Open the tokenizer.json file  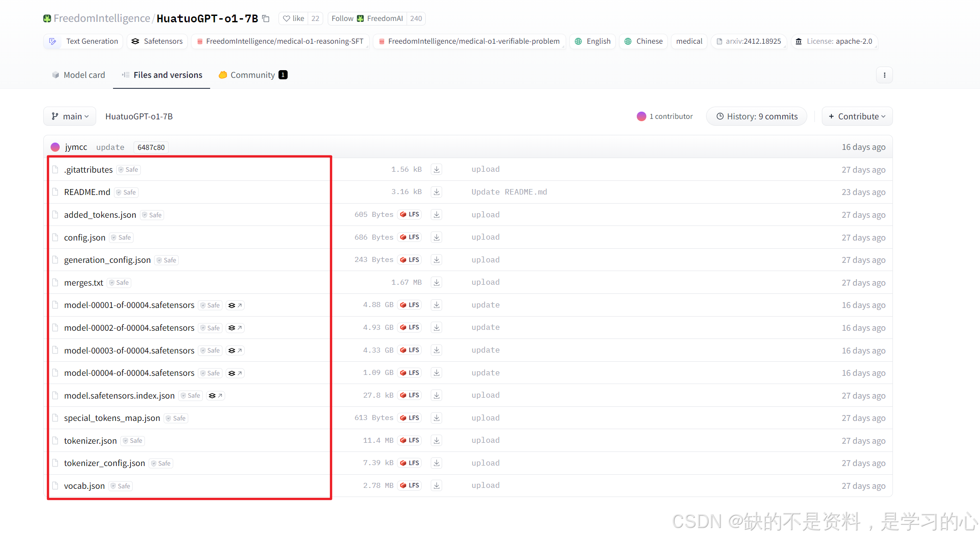[x=90, y=441]
